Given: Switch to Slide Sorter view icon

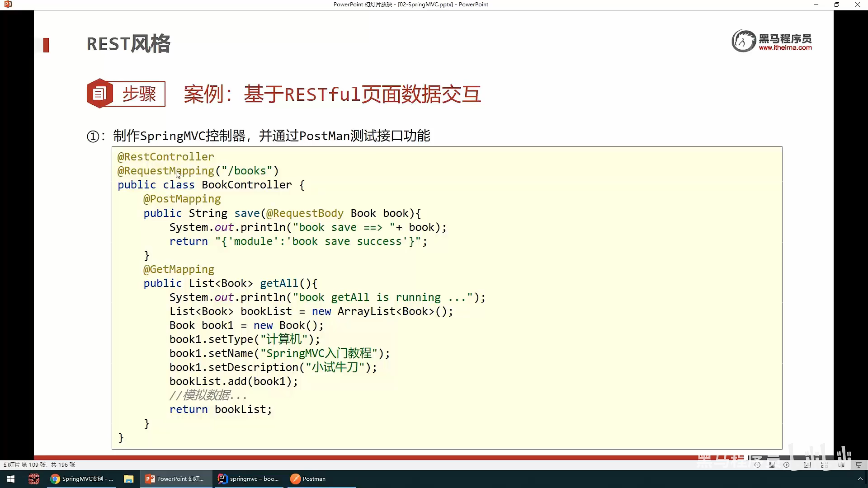Looking at the screenshot, I should [825, 465].
